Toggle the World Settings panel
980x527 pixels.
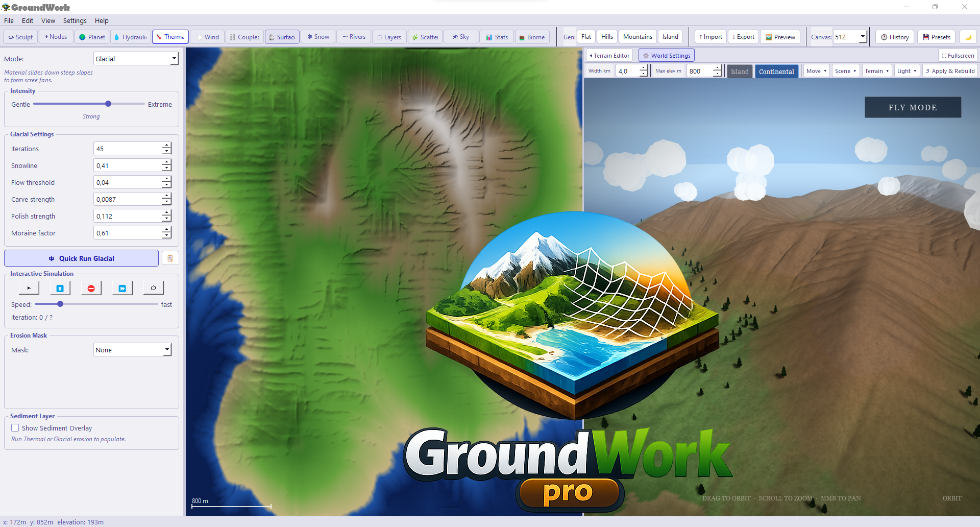[667, 56]
